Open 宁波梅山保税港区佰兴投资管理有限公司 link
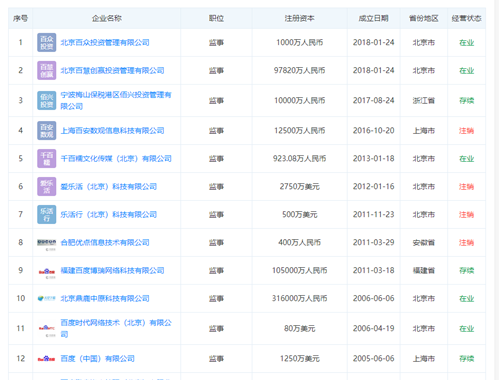The image size is (500, 380). point(116,101)
